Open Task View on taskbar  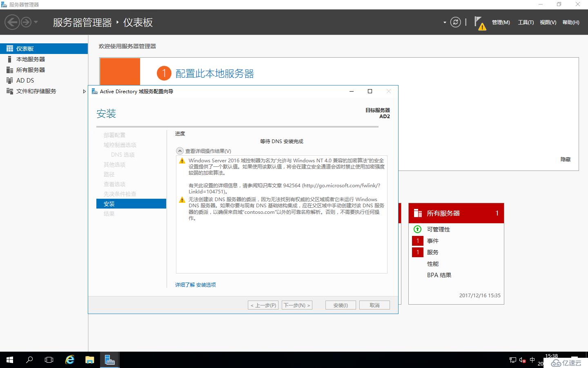coord(49,360)
